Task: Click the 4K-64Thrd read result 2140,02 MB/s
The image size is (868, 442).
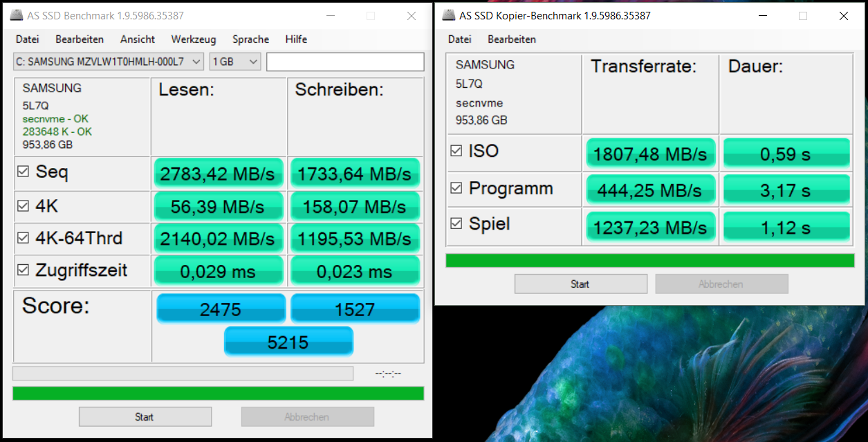Action: tap(217, 239)
